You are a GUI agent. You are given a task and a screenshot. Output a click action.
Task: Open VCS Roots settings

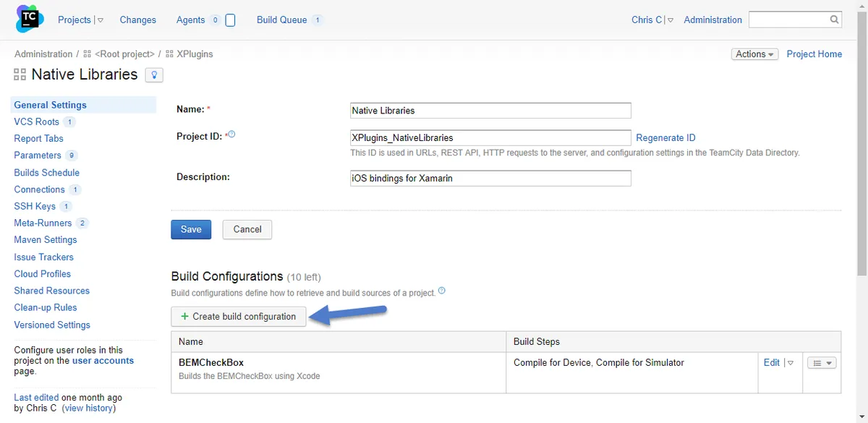36,121
